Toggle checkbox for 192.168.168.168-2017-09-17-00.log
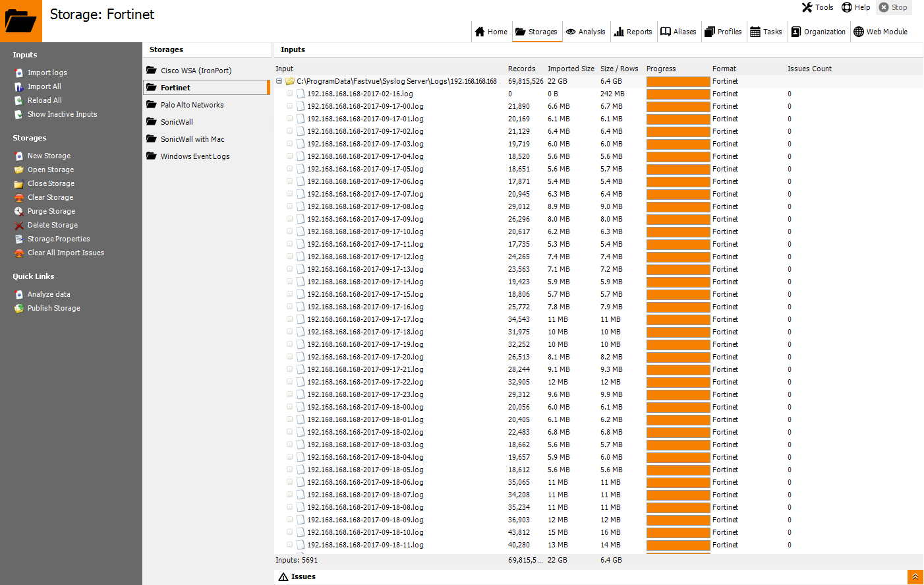Viewport: 924px width, 585px height. click(289, 106)
